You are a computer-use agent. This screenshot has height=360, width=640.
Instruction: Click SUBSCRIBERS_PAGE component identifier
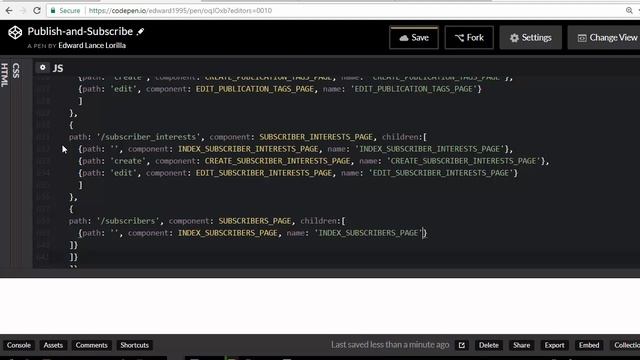point(255,221)
